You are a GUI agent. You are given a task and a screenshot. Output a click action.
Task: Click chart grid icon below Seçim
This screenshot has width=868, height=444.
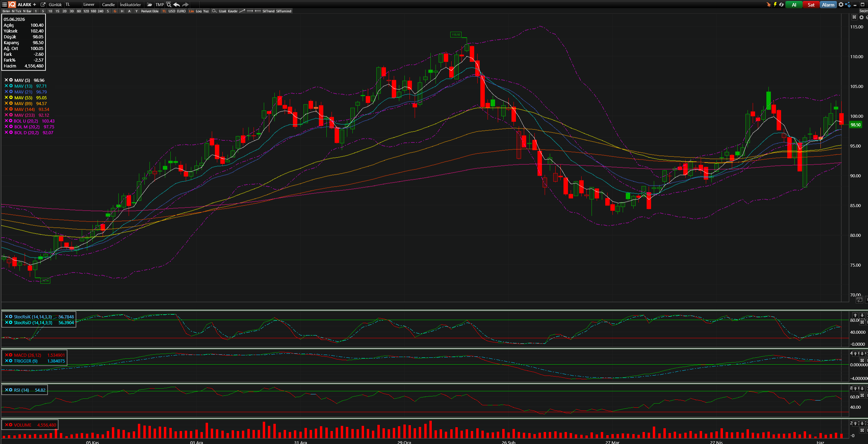pos(854,17)
